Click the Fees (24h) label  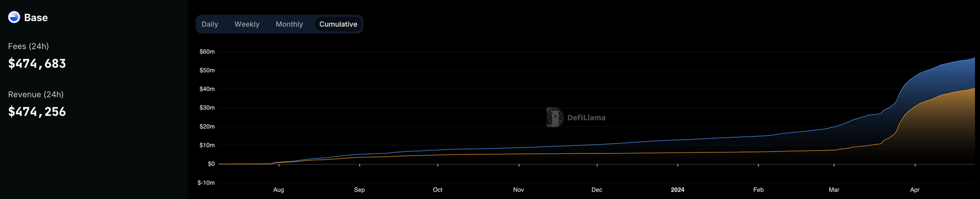coord(28,46)
